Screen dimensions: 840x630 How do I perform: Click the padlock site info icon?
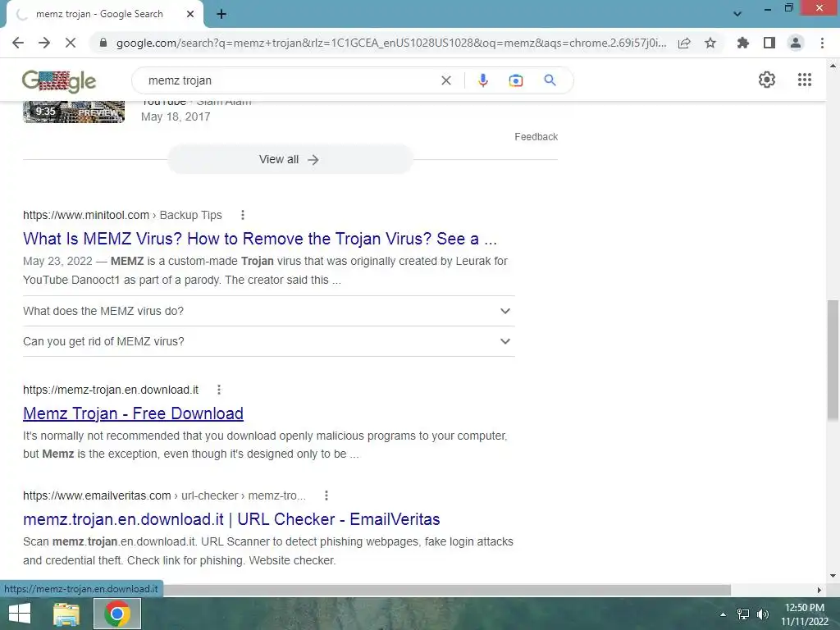click(x=103, y=43)
